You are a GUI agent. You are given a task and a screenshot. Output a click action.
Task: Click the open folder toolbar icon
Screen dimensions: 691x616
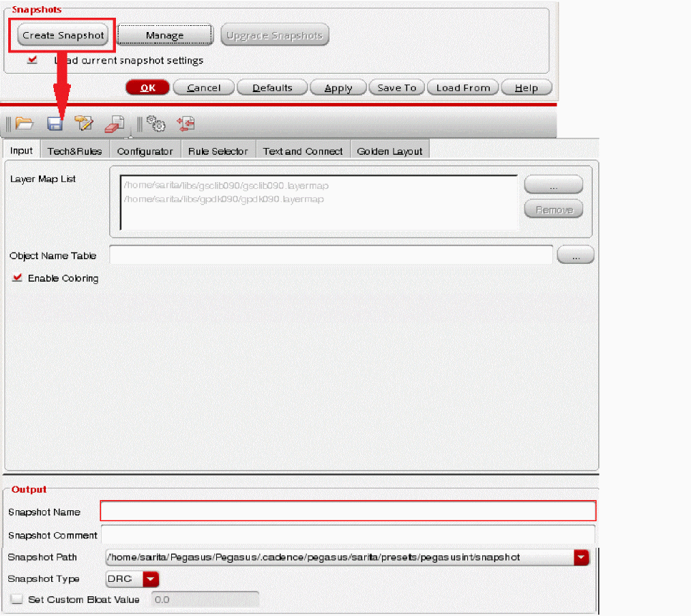[x=25, y=123]
